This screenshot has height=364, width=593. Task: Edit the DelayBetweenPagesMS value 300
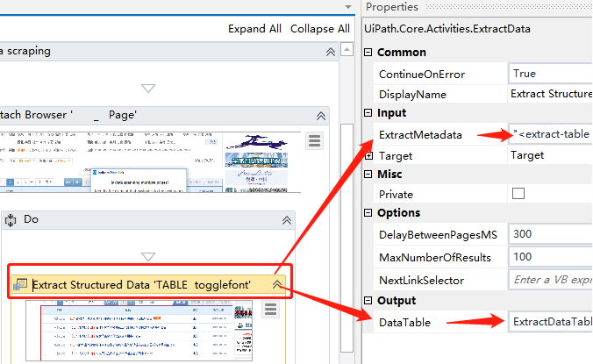pyautogui.click(x=551, y=234)
